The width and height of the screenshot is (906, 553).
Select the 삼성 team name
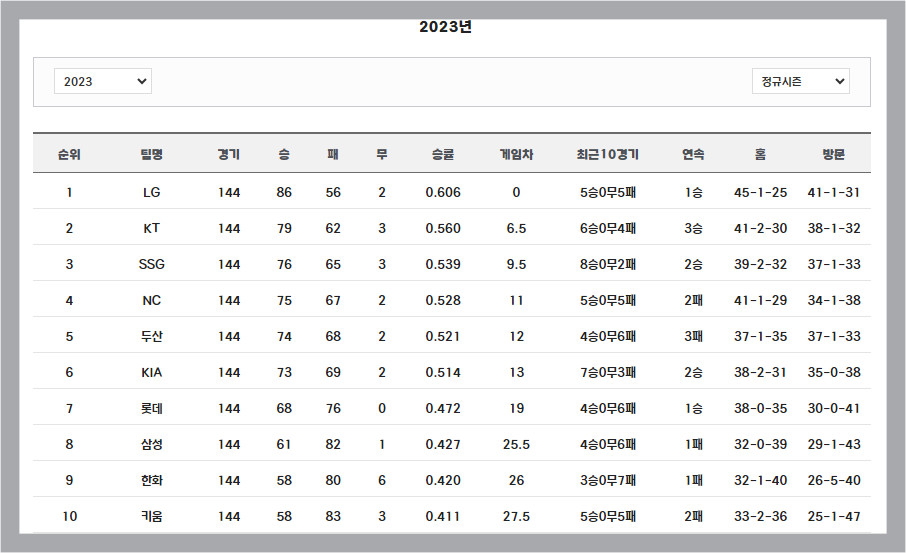(151, 444)
